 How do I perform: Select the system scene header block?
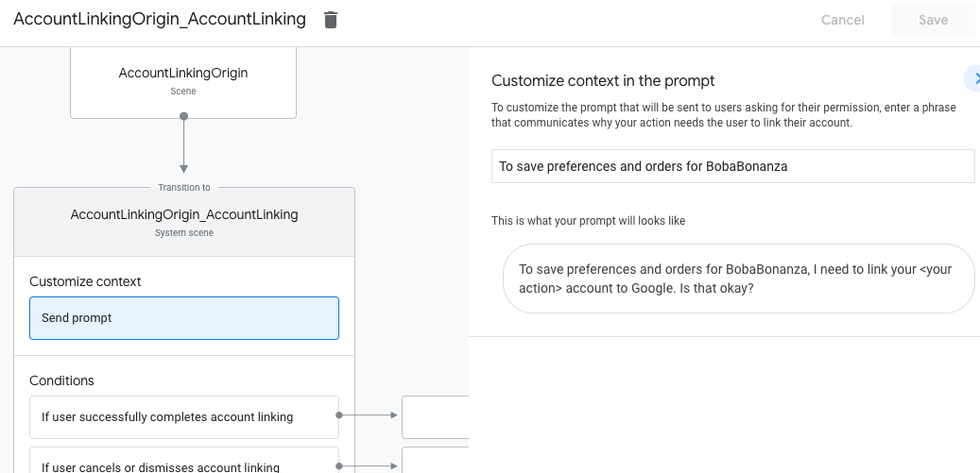click(184, 222)
